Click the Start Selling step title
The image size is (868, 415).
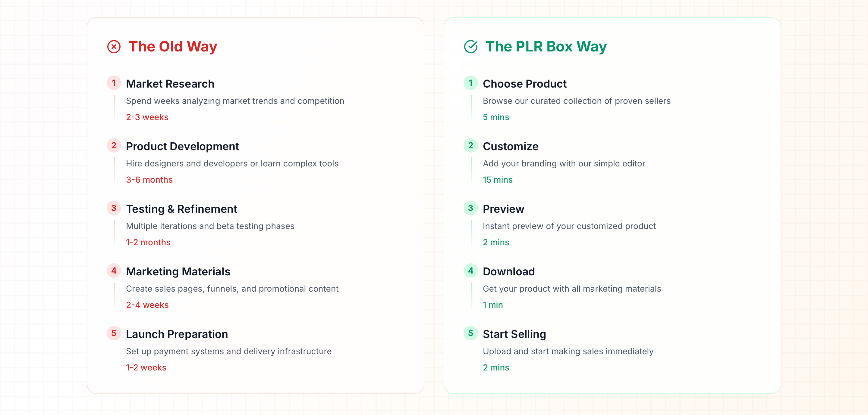[x=514, y=334]
